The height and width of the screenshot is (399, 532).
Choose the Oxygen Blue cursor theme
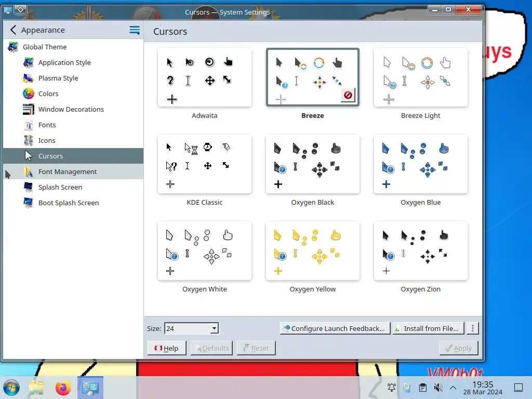point(421,164)
